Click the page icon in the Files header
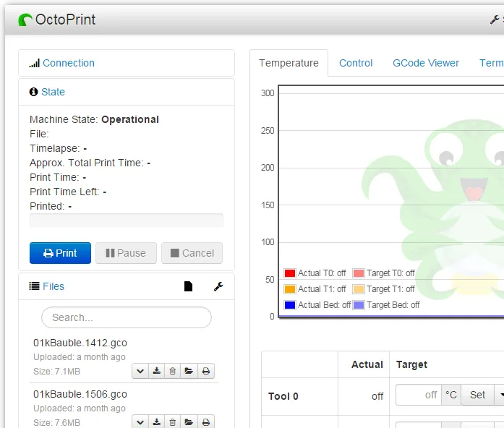 (x=189, y=287)
